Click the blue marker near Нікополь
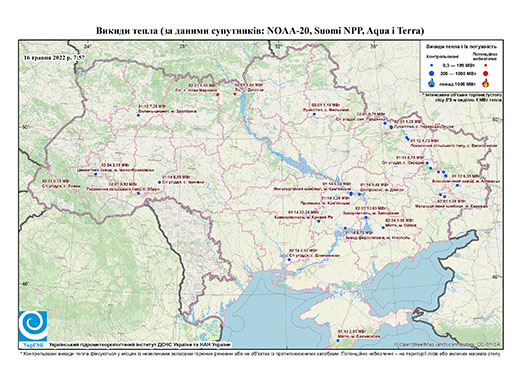The image size is (520, 368). tap(345, 228)
